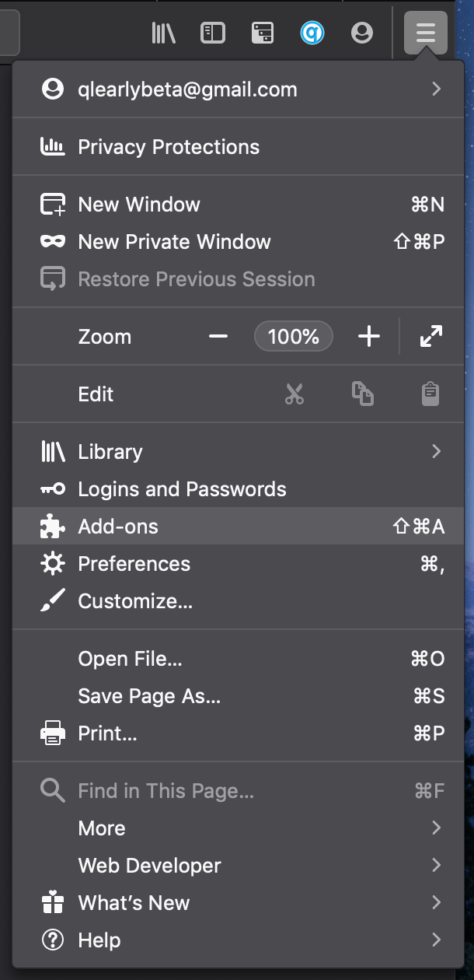Open the Help submenu
The image size is (474, 980).
pyautogui.click(x=239, y=940)
